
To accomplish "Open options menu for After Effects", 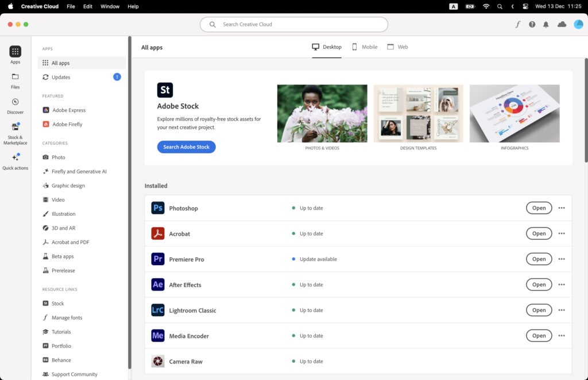I will pyautogui.click(x=562, y=284).
